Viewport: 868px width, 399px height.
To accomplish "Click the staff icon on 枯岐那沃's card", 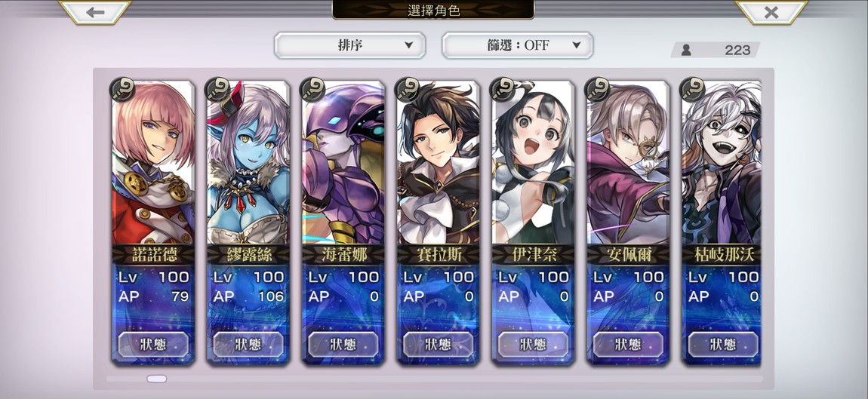I will 692,89.
